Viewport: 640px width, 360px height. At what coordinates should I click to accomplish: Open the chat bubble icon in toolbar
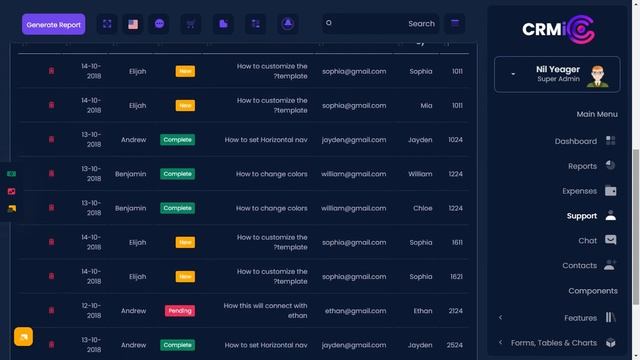pyautogui.click(x=159, y=24)
